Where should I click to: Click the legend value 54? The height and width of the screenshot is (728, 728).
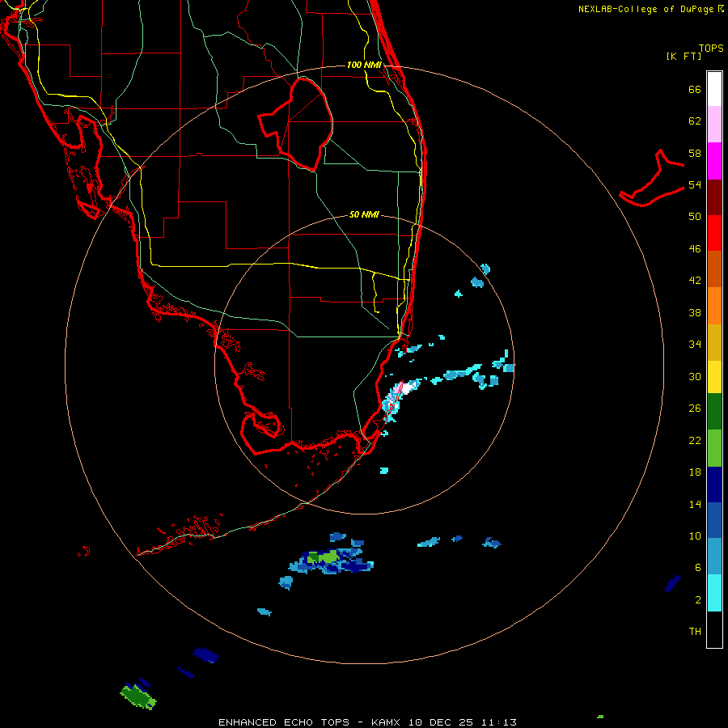695,184
